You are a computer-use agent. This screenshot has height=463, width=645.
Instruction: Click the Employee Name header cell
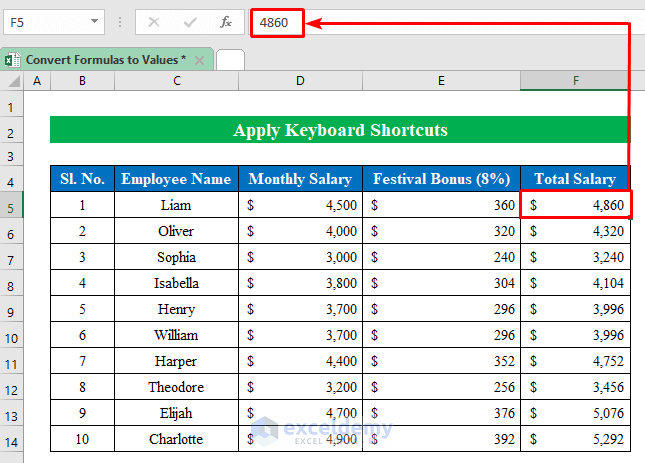(x=176, y=179)
